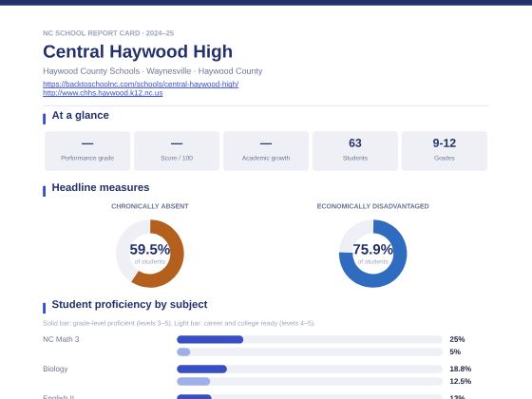Click the 75.9% value
This screenshot has height=399, width=532.
pyautogui.click(x=372, y=249)
